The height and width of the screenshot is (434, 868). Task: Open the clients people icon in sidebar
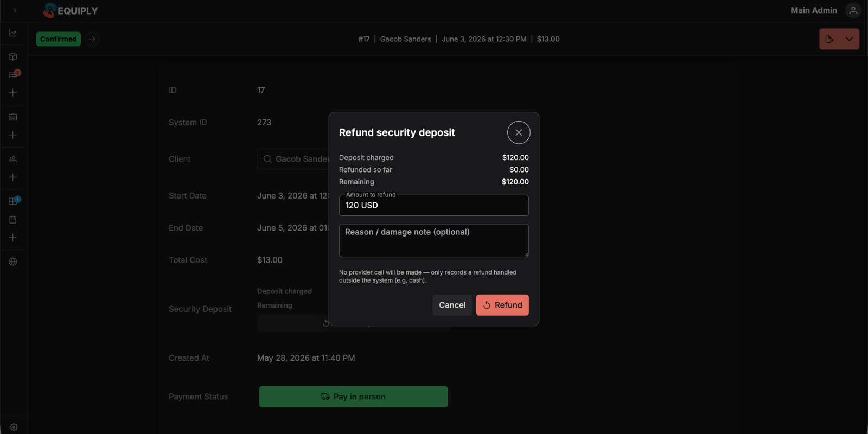pyautogui.click(x=13, y=159)
